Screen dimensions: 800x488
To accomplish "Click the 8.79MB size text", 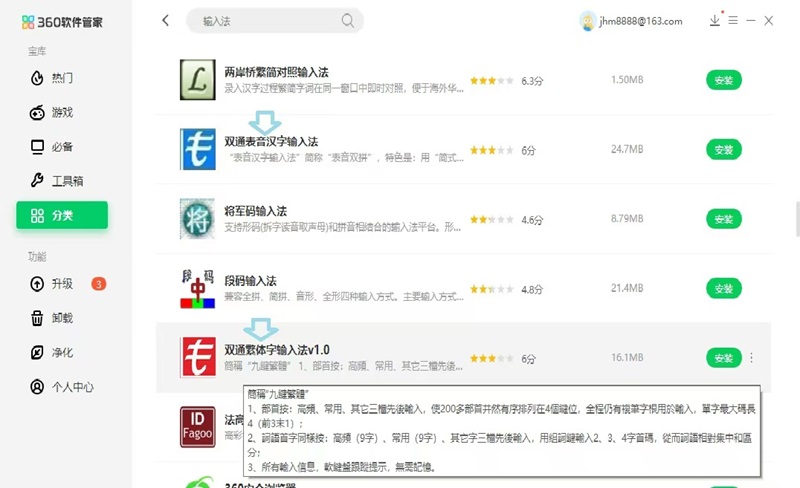I will coord(627,218).
